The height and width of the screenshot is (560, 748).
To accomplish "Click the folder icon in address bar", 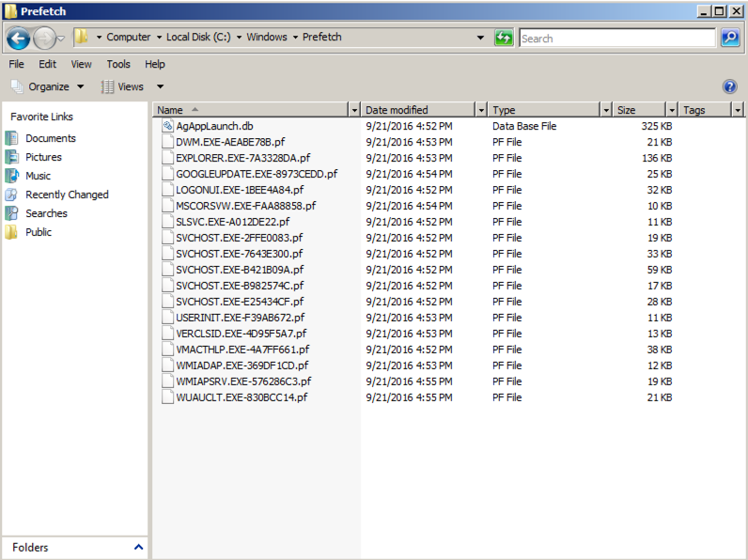I will 82,37.
